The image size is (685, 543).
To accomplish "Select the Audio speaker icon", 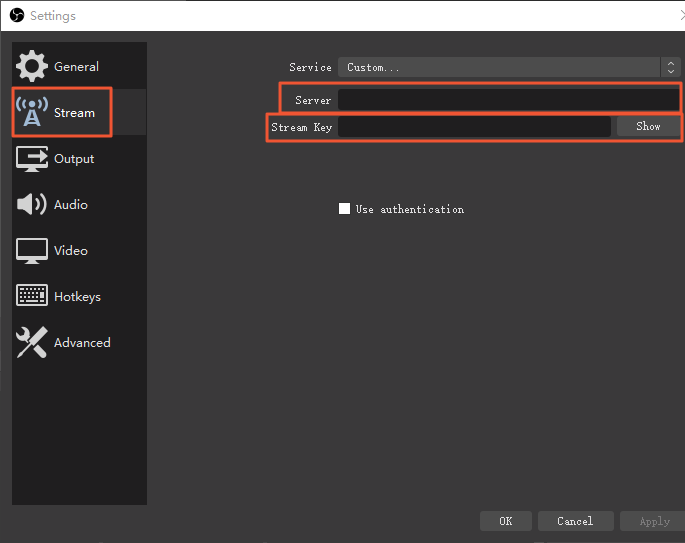I will 31,204.
